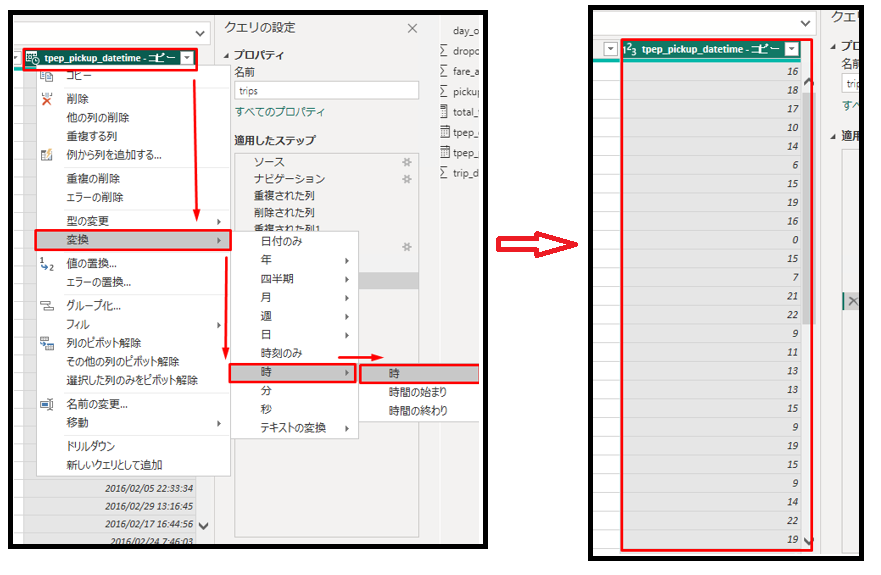This screenshot has width=881, height=575.
Task: Click the Copy icon in context menu
Action: click(47, 76)
